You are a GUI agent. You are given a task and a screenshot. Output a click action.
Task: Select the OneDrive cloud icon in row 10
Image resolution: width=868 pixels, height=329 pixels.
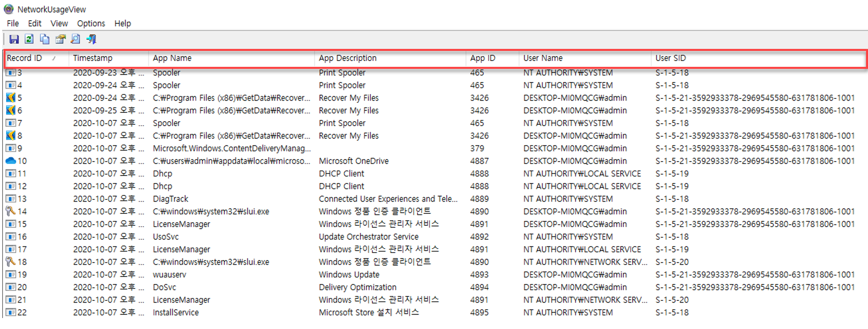click(11, 161)
